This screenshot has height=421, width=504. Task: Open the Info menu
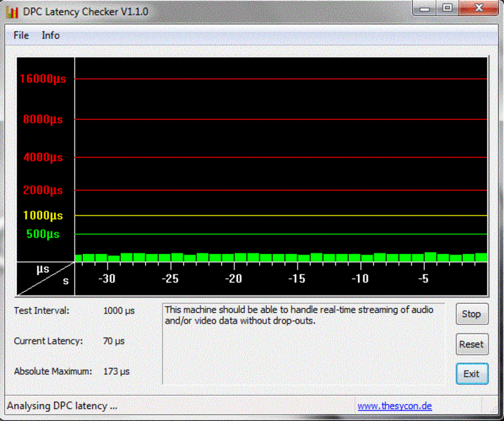(51, 35)
